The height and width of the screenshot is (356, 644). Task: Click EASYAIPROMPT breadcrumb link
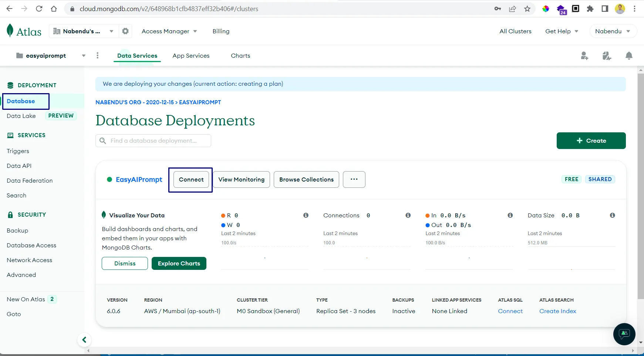200,102
